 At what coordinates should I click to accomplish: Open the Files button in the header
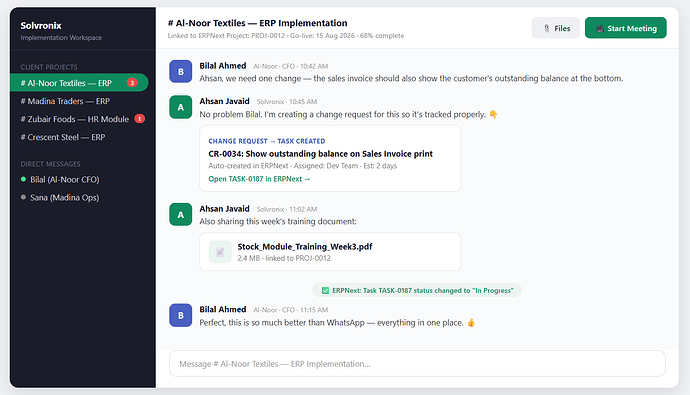pyautogui.click(x=556, y=28)
